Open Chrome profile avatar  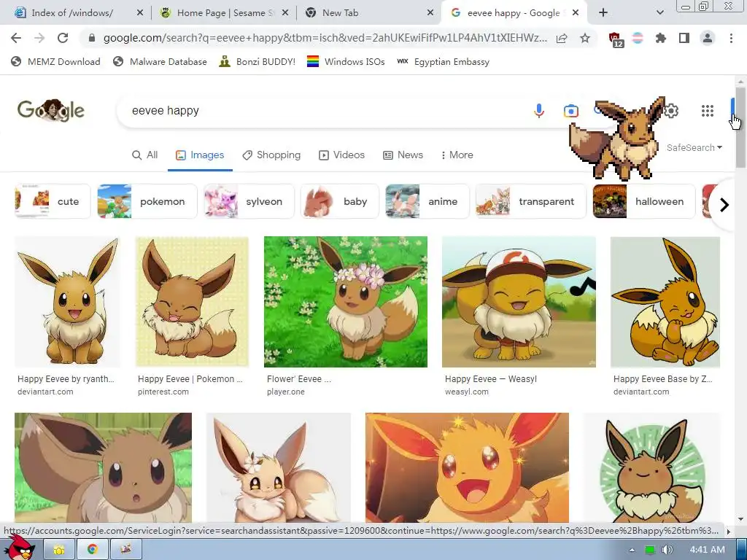pos(708,38)
